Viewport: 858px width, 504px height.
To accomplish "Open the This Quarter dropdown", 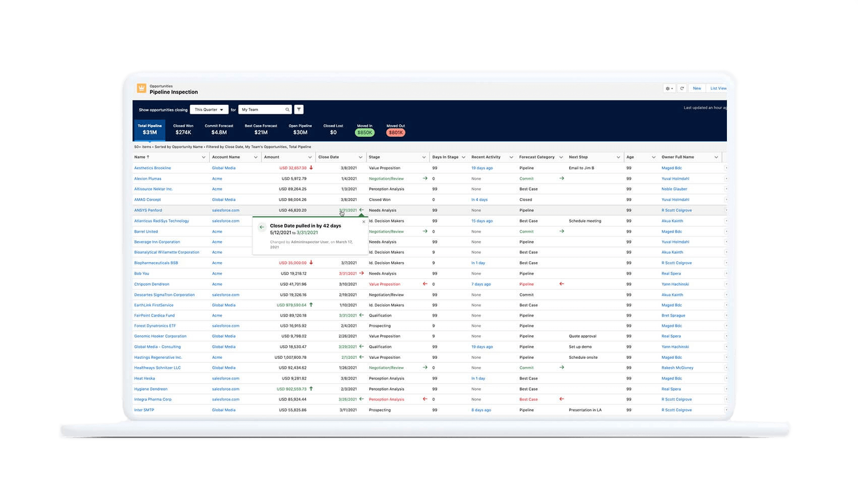I will pos(209,109).
